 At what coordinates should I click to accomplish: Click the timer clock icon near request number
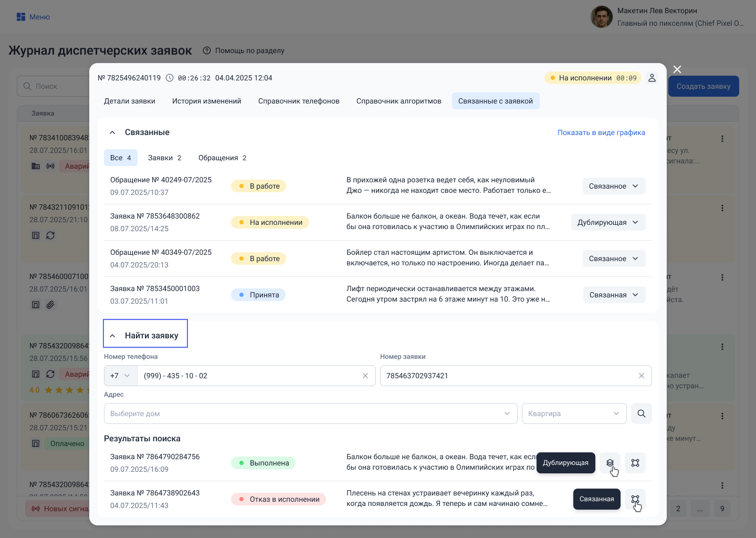coord(170,78)
